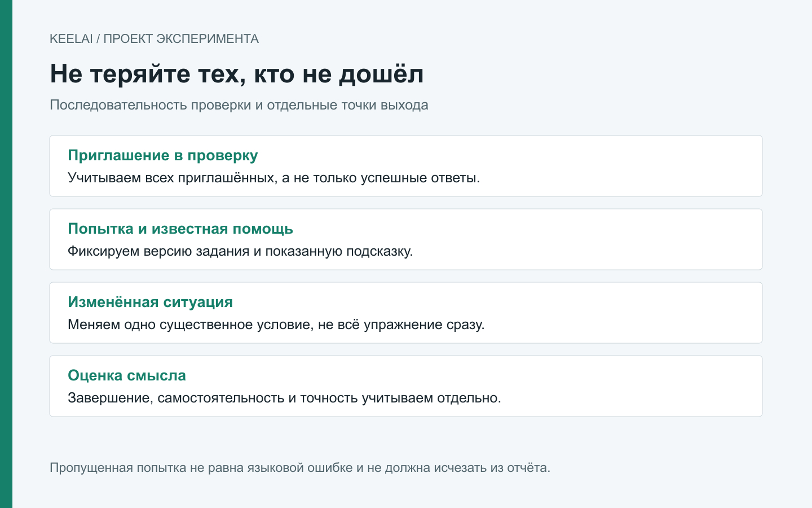Select the card title "Попытка и известная помощь"
Image resolution: width=812 pixels, height=508 pixels.
[180, 229]
